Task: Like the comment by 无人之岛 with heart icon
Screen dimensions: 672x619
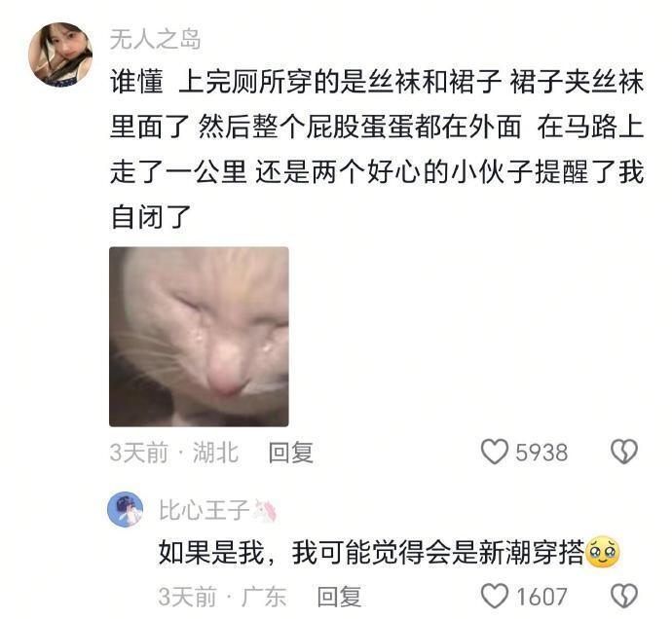Action: point(494,452)
